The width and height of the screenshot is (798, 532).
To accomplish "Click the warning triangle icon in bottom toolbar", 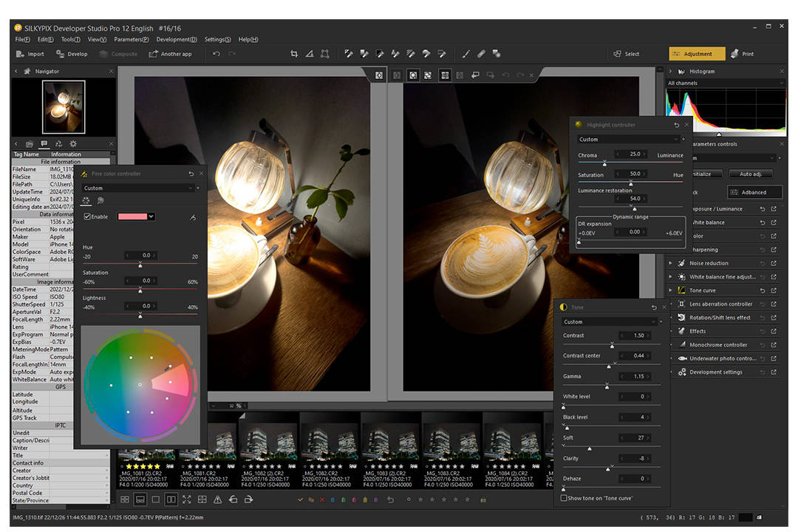I will click(x=217, y=499).
